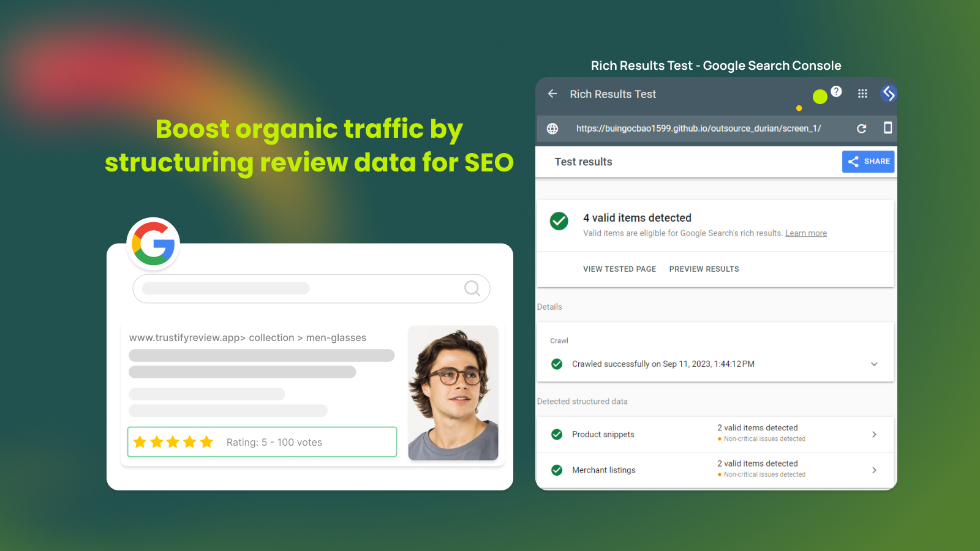Click the globe icon next to the URL
980x551 pixels.
pyautogui.click(x=552, y=129)
